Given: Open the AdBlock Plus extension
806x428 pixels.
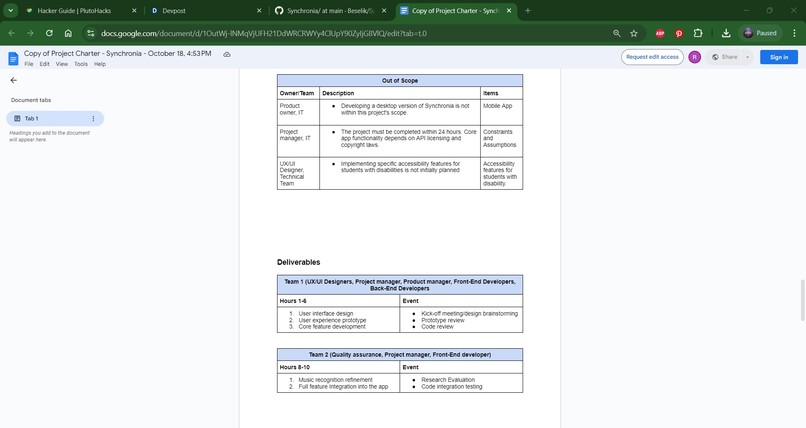Looking at the screenshot, I should (x=660, y=33).
